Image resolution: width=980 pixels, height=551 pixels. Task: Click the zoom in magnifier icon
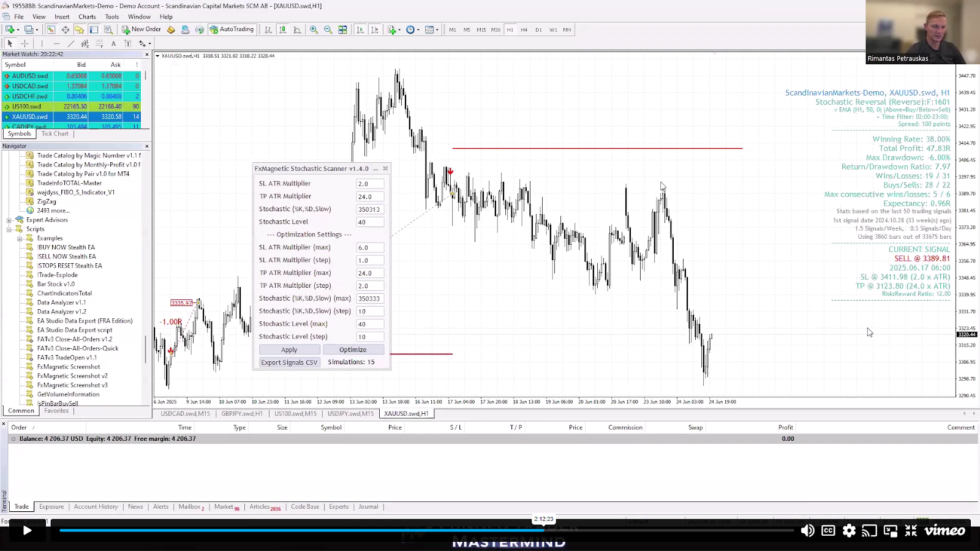[314, 29]
